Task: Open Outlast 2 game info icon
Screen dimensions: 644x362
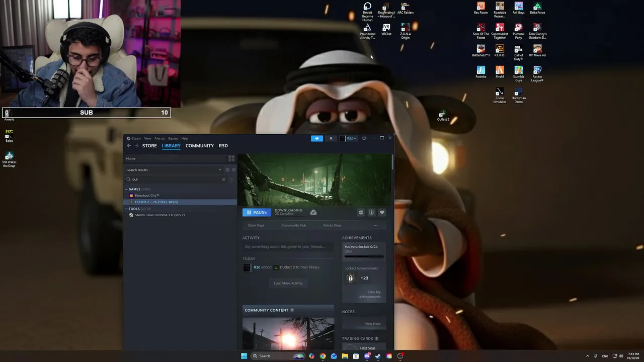Action: (371, 213)
